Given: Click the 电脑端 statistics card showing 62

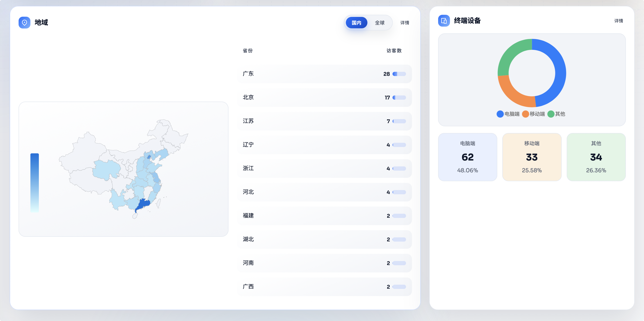Looking at the screenshot, I should coord(467,157).
